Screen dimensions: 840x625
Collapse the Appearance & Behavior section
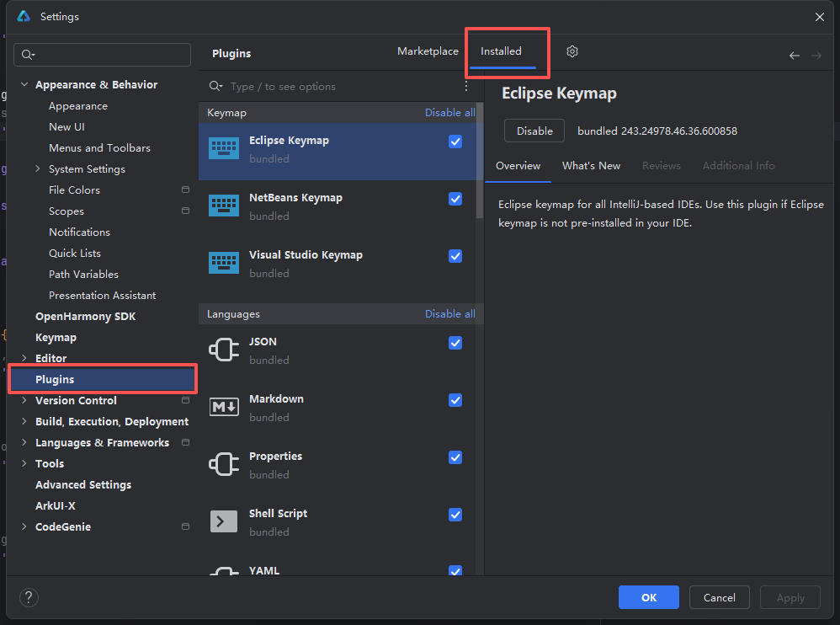(24, 85)
